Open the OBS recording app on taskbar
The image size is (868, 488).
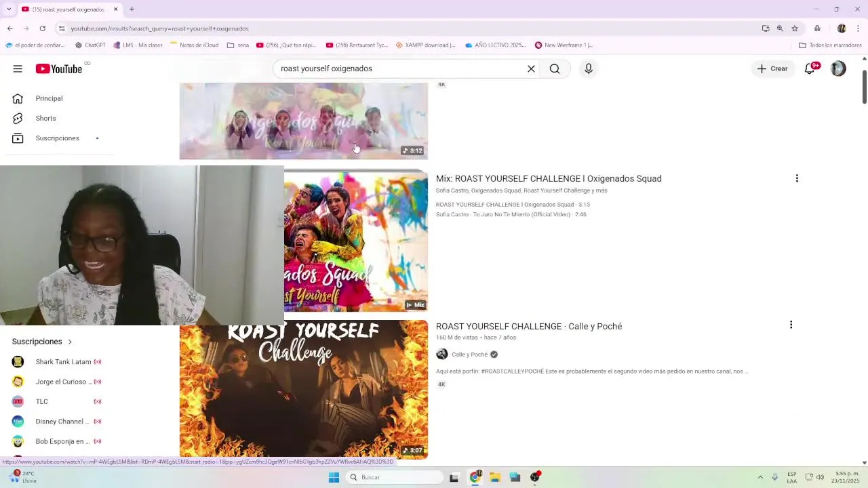click(x=536, y=477)
